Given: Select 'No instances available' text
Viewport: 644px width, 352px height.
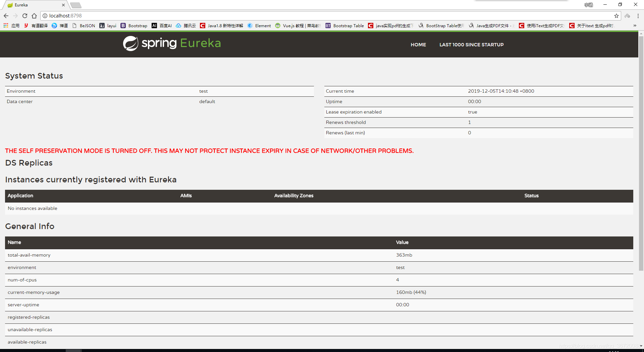Looking at the screenshot, I should tap(33, 209).
